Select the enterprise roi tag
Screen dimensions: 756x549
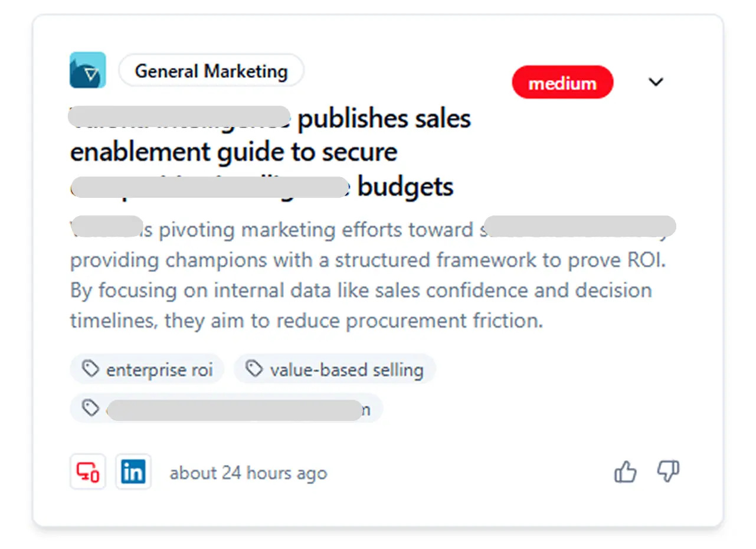point(158,370)
